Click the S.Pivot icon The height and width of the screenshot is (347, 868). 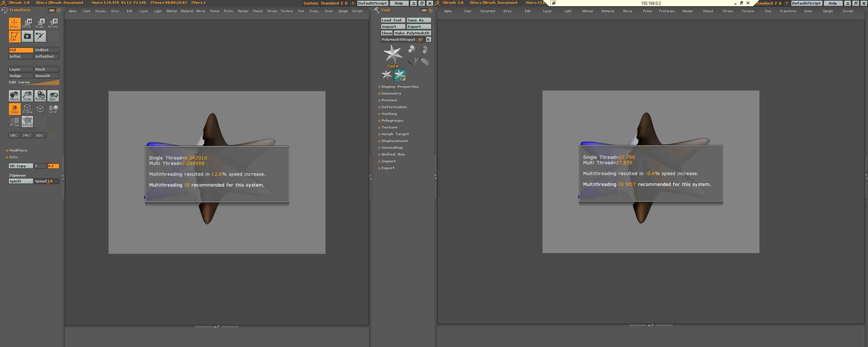(27, 121)
